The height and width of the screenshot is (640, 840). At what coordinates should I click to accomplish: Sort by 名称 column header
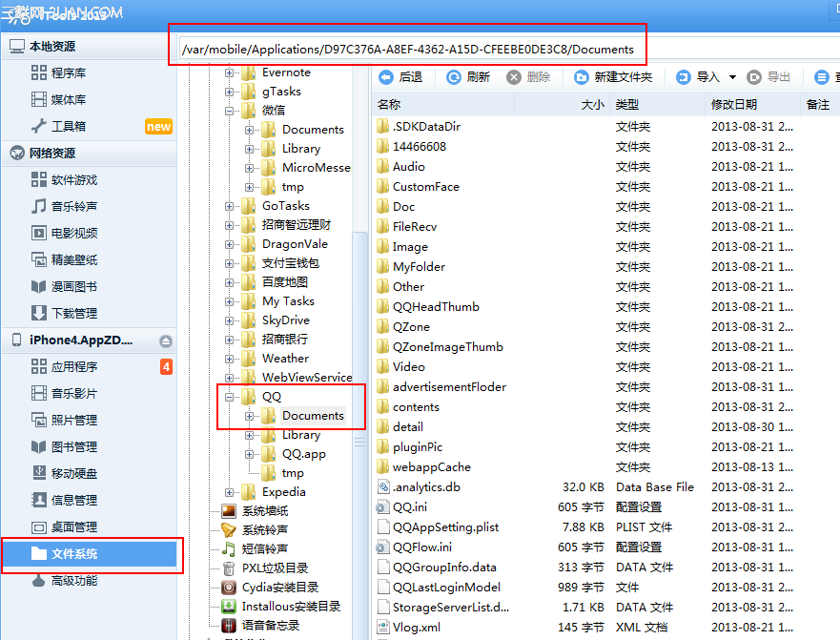pos(443,105)
